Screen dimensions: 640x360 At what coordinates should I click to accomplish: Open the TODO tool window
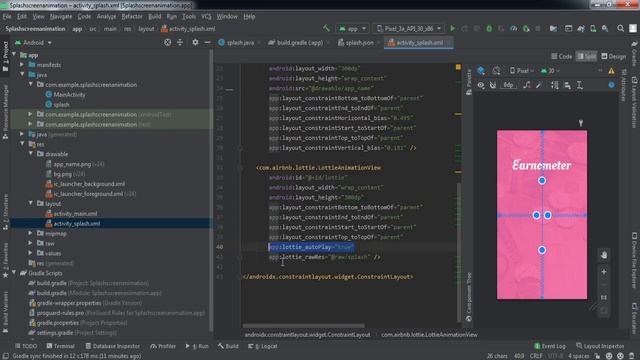(26, 346)
